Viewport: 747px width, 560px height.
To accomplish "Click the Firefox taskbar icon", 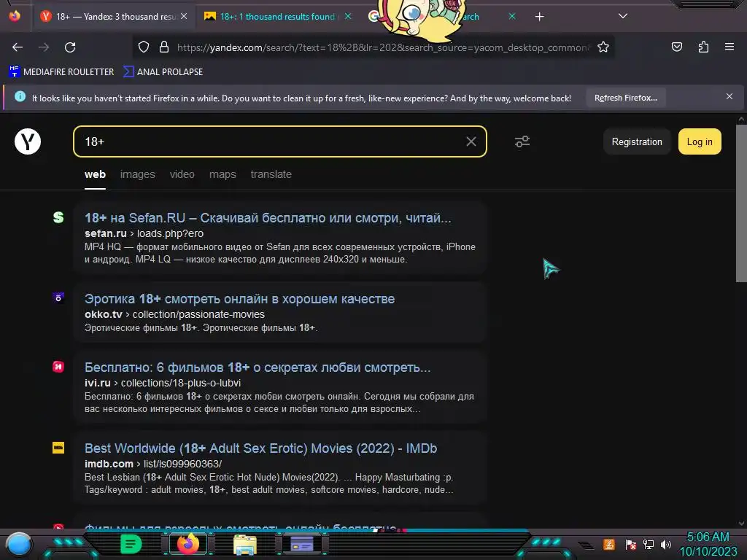I will (x=187, y=544).
